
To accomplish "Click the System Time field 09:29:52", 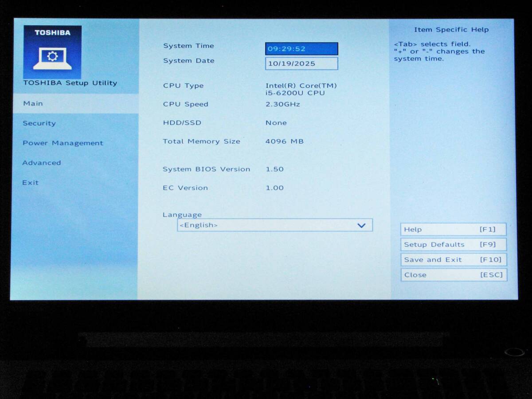I will (x=301, y=49).
